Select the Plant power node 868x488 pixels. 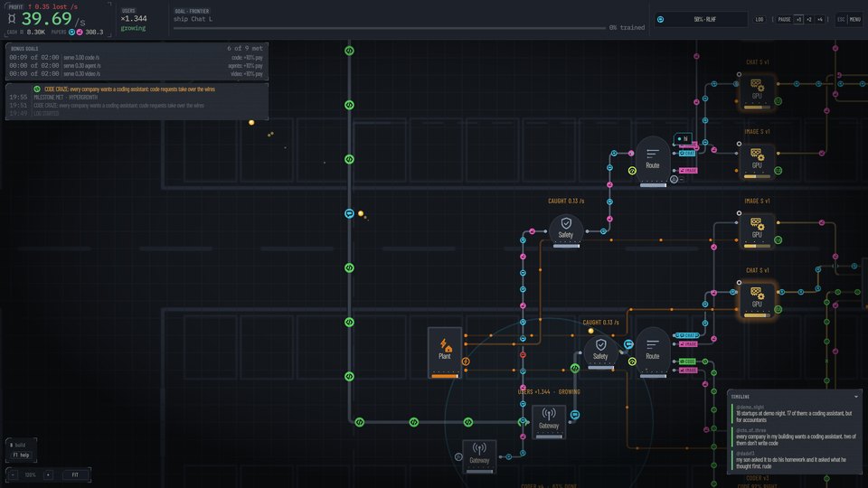(x=445, y=352)
